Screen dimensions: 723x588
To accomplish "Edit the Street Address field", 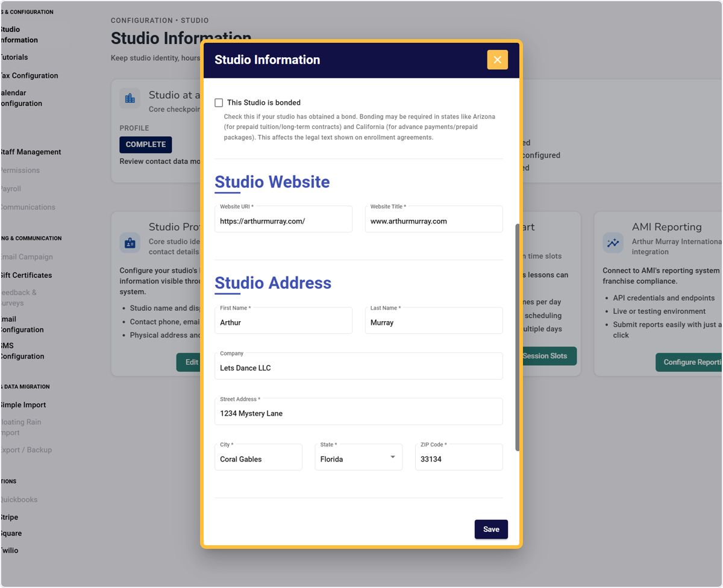I will 358,411.
